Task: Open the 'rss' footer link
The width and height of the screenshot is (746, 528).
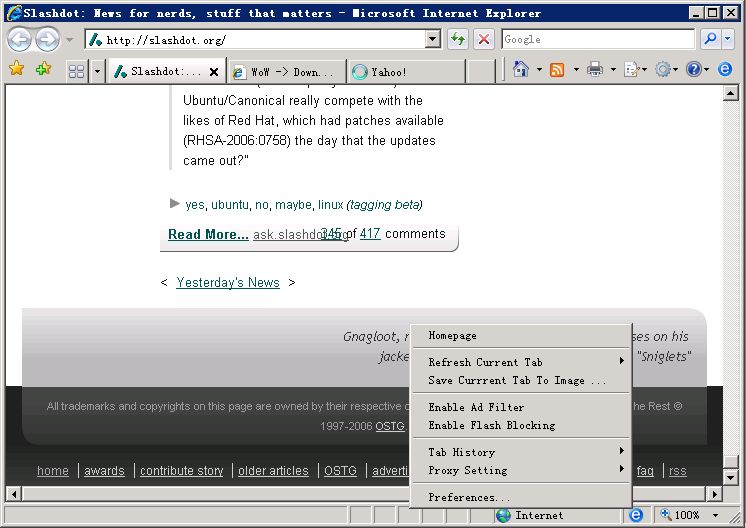Action: click(x=677, y=470)
